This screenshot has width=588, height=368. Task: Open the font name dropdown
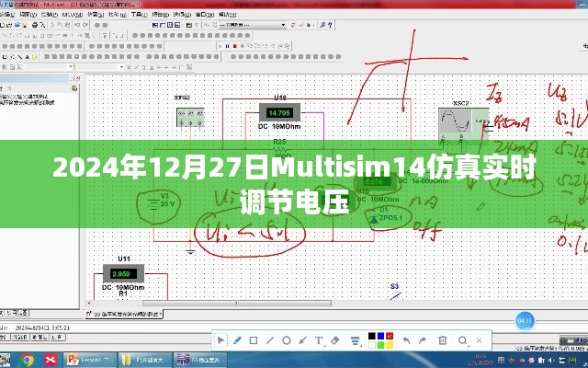[x=71, y=67]
